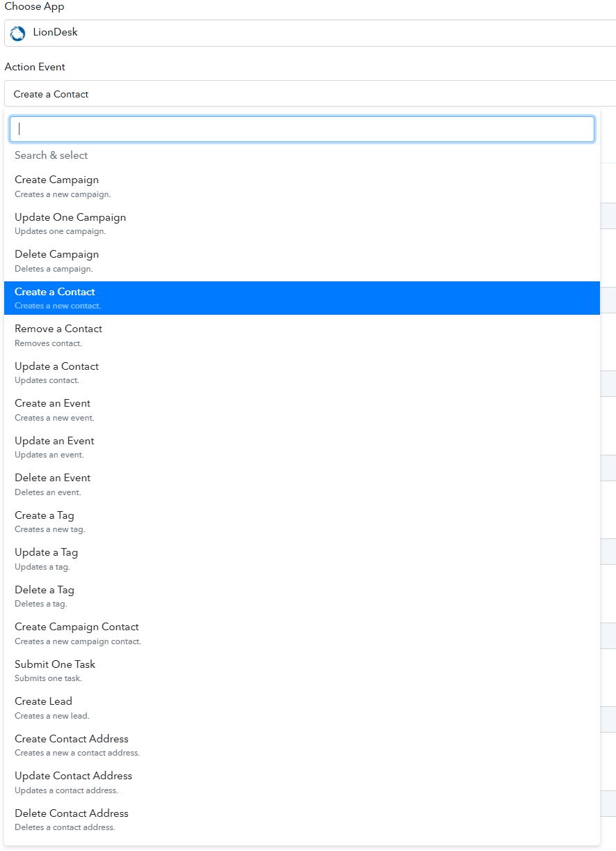
Task: Select the Create Campaign option
Action: pos(302,186)
